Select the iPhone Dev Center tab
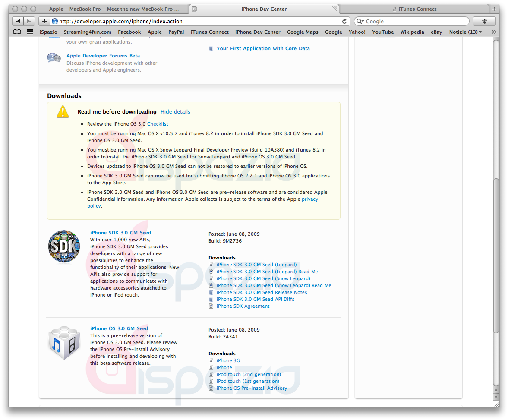508x420 pixels. click(x=264, y=9)
